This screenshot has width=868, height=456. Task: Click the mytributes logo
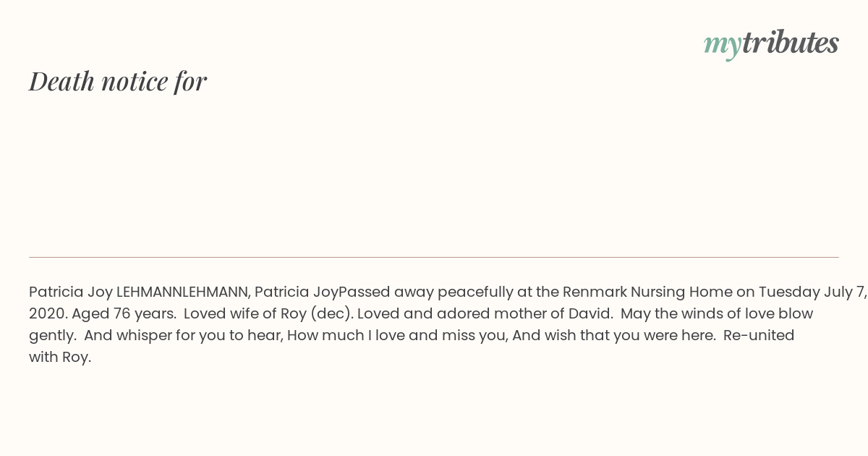(x=771, y=43)
